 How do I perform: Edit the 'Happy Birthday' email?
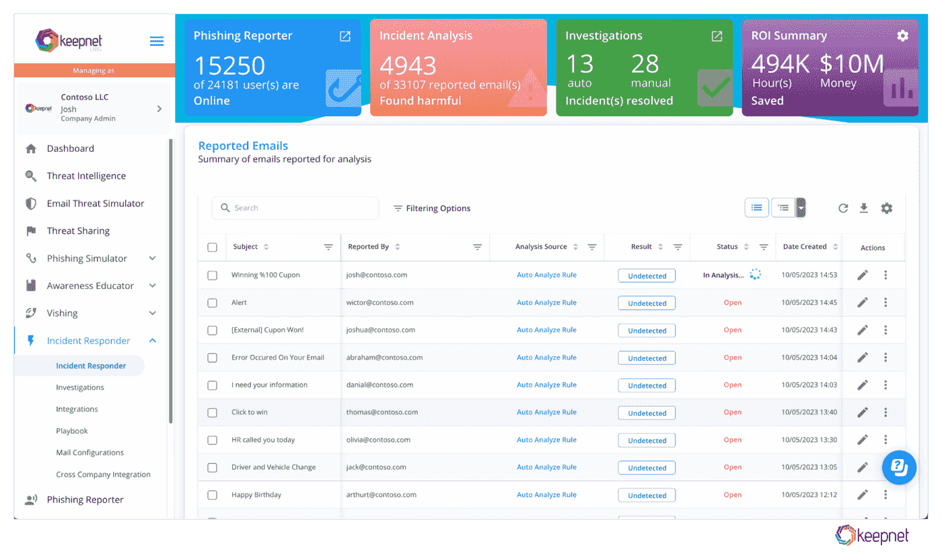tap(863, 495)
